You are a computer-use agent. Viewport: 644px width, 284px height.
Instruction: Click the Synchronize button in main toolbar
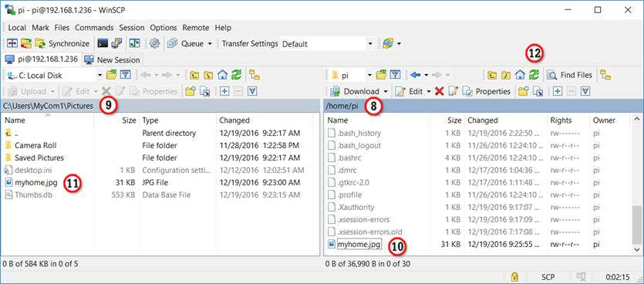[x=62, y=43]
